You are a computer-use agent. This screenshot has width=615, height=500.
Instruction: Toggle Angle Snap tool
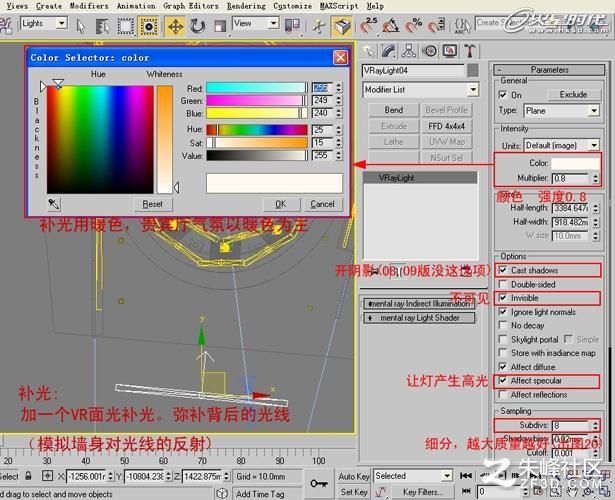391,26
